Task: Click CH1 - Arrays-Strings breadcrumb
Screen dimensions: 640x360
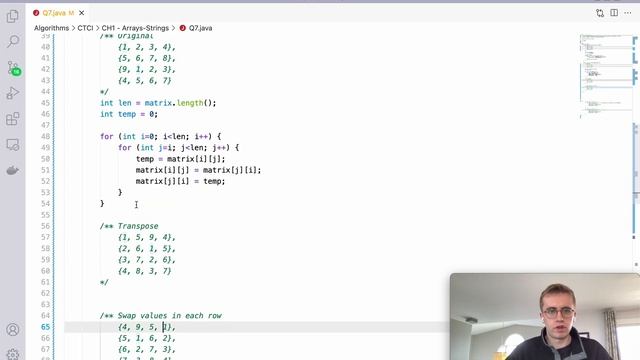Action: click(135, 28)
